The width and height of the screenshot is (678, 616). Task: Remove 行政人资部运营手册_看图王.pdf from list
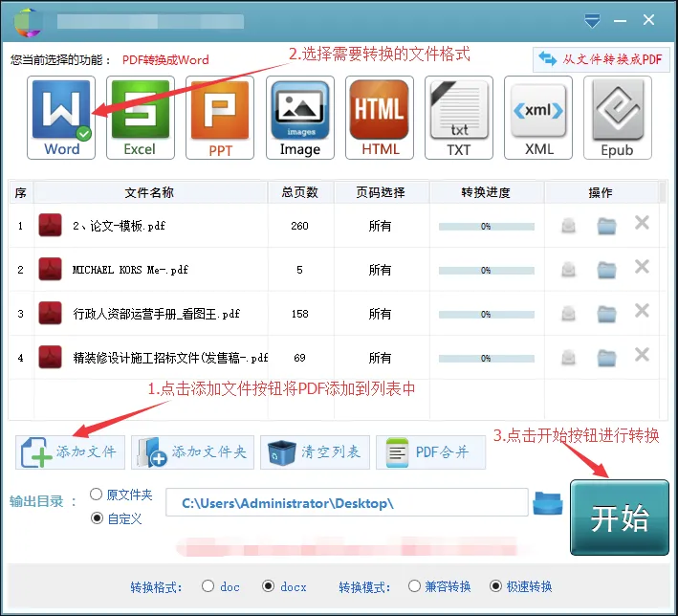click(x=642, y=311)
